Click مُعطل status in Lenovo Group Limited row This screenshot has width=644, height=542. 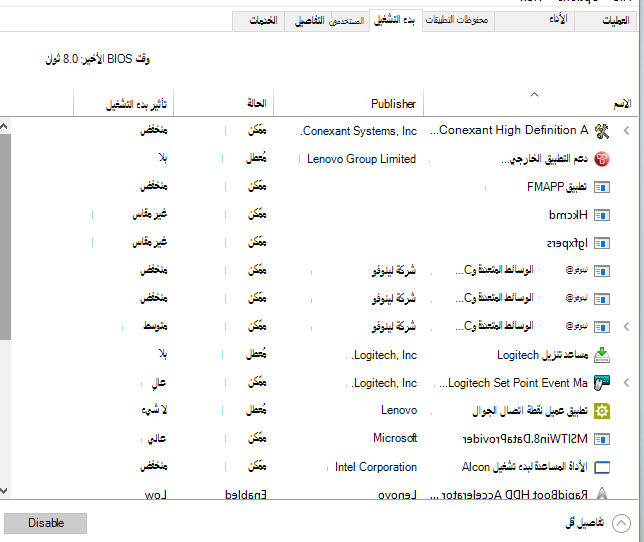pos(256,158)
